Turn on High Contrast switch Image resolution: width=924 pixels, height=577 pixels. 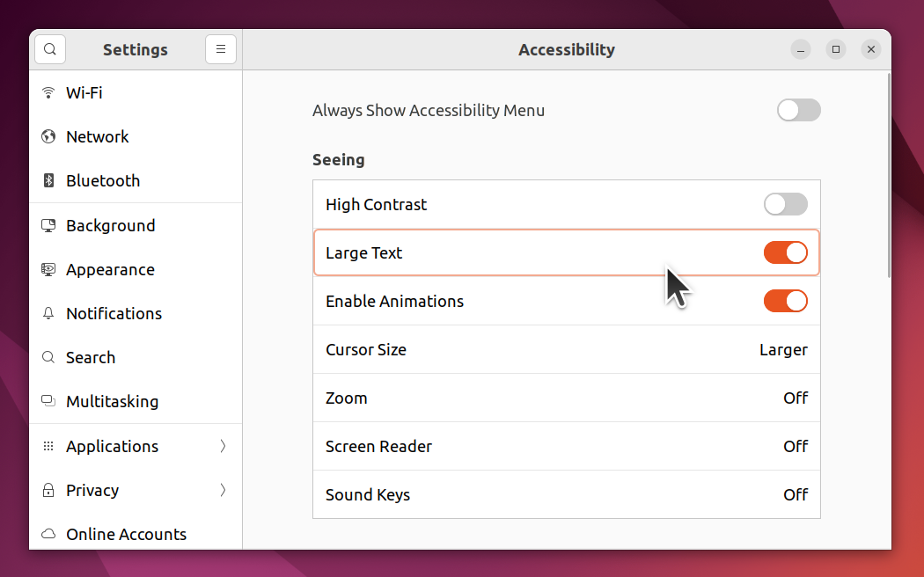(785, 204)
